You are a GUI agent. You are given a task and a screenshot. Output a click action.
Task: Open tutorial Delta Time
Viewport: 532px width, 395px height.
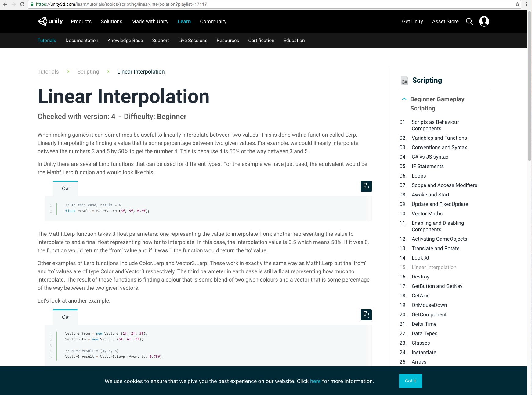424,324
